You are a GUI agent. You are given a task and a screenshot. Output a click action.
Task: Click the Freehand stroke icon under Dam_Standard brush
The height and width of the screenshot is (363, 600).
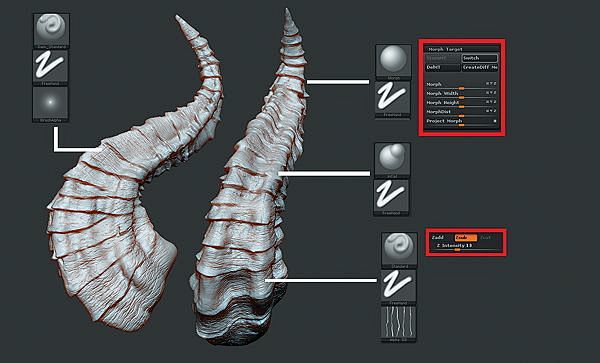[51, 67]
